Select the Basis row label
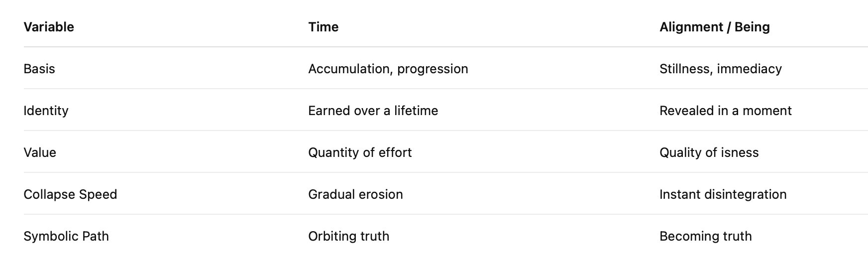 [x=39, y=69]
